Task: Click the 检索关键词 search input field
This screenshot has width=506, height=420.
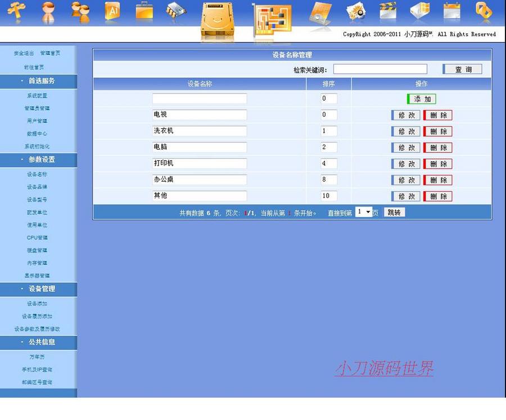Action: [x=381, y=69]
